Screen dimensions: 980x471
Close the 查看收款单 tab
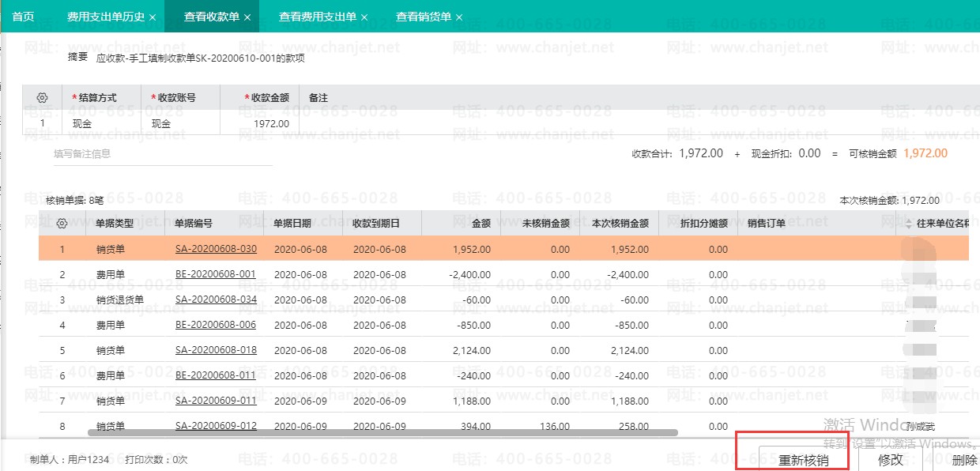tap(247, 17)
